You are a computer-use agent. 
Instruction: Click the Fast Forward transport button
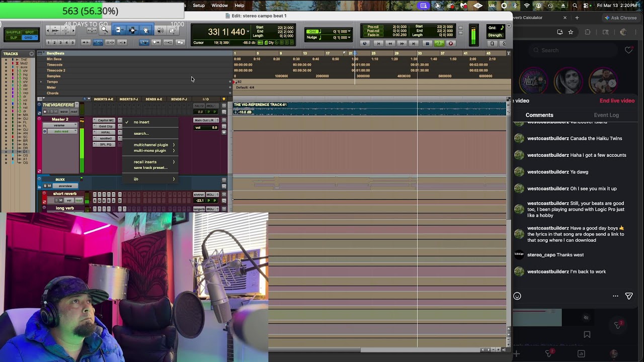[x=402, y=43]
